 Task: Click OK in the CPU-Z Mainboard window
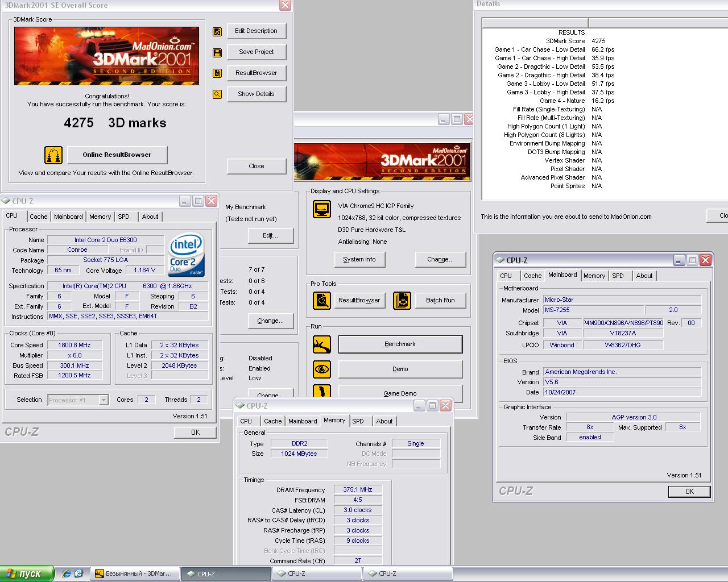tap(689, 492)
